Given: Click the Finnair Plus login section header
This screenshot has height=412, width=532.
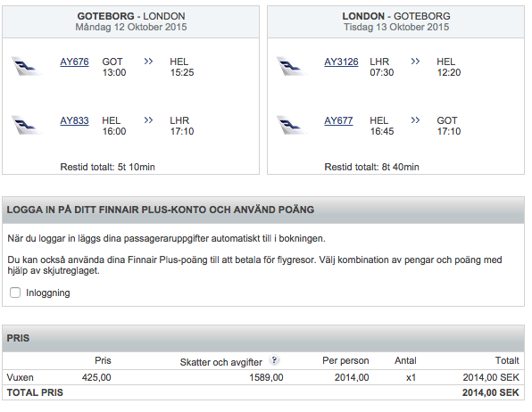Looking at the screenshot, I should tap(263, 210).
